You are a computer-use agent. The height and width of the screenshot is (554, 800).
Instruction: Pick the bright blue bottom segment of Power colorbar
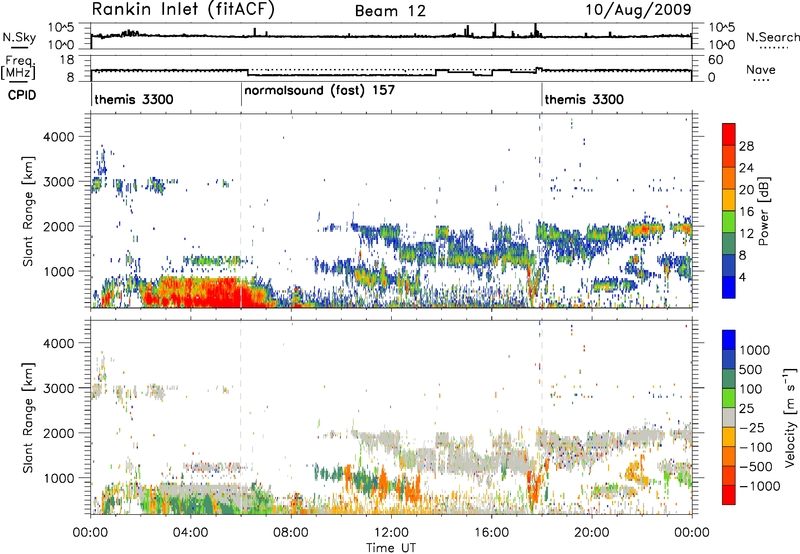point(729,288)
